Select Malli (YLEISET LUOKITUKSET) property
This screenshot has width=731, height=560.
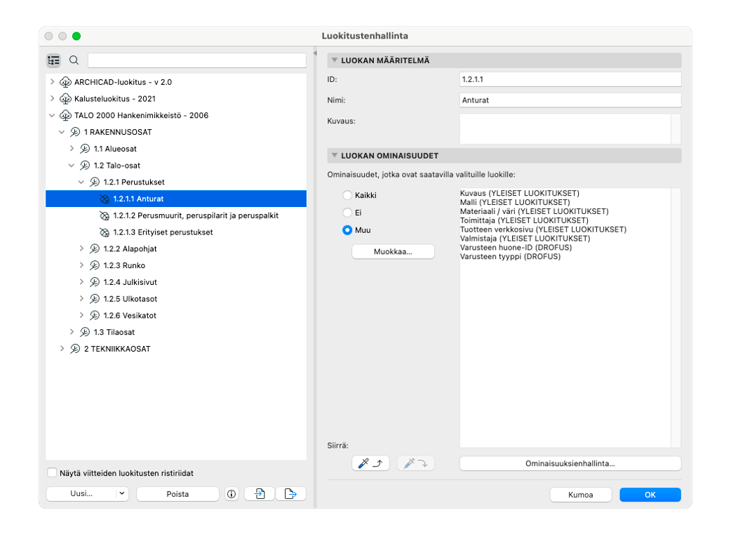515,202
